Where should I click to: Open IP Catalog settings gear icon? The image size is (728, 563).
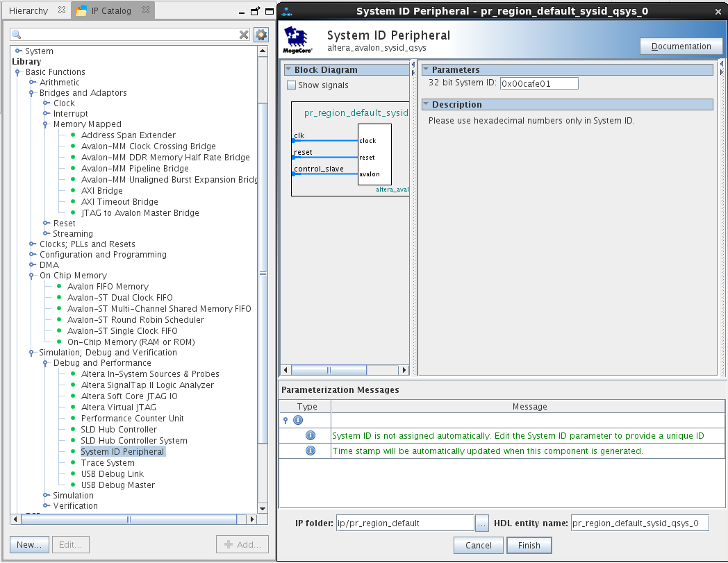tap(261, 34)
